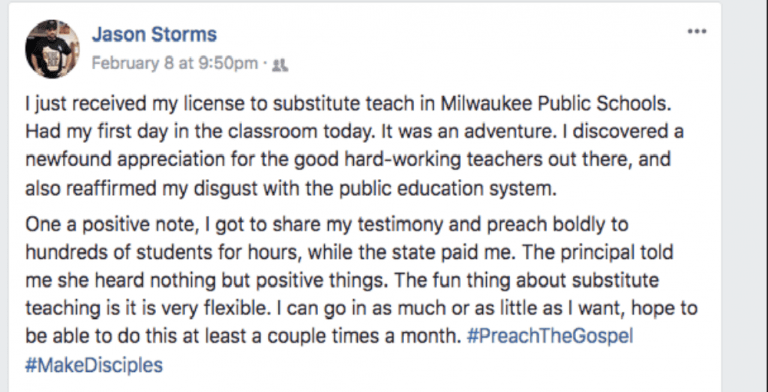Click 'One a positive note' opening words
Screen dimensions: 768x392
(110, 224)
